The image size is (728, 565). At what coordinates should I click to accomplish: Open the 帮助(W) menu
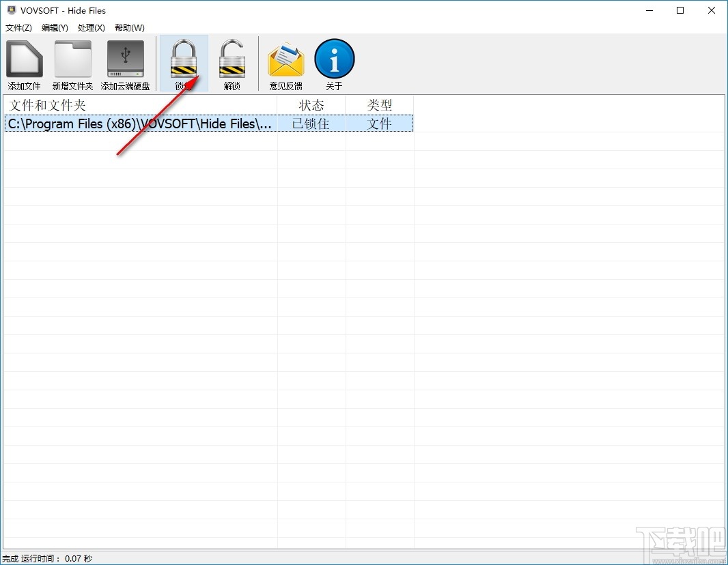[x=128, y=27]
